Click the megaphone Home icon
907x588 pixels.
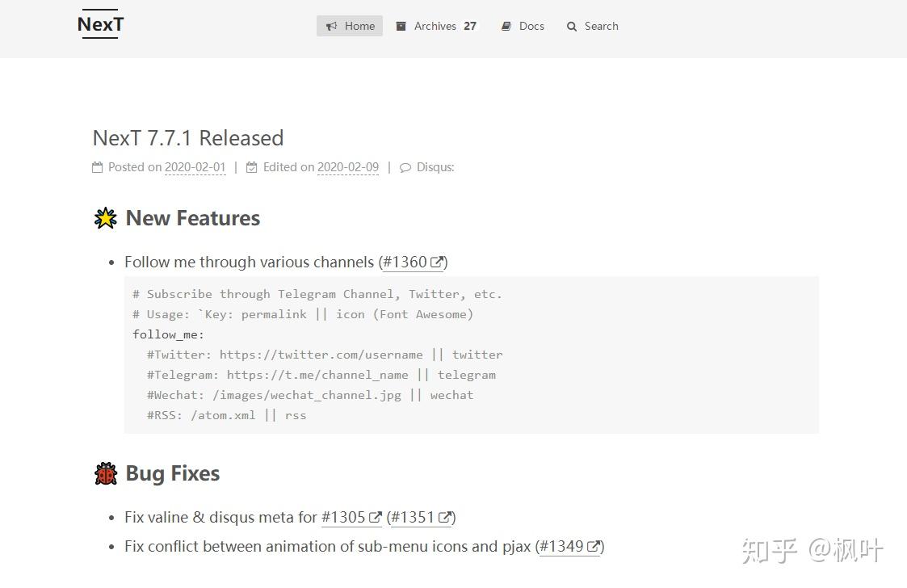pos(331,27)
